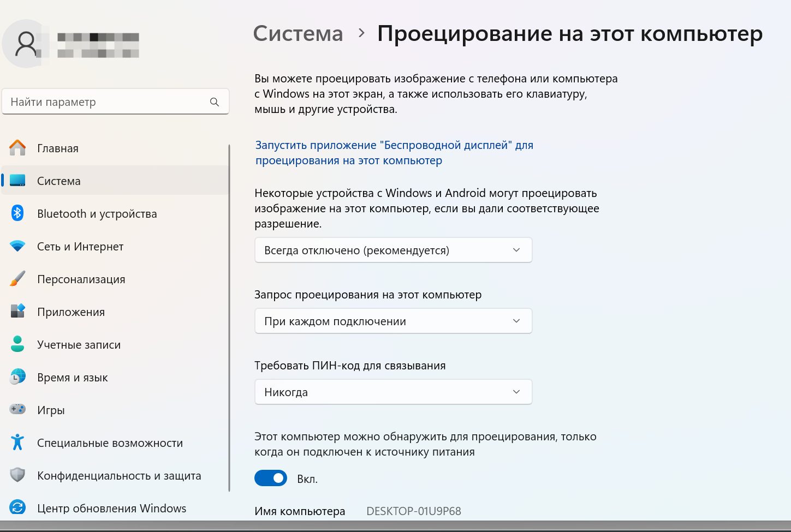Open the "При каждом подключении" dropdown
791x532 pixels.
point(393,321)
